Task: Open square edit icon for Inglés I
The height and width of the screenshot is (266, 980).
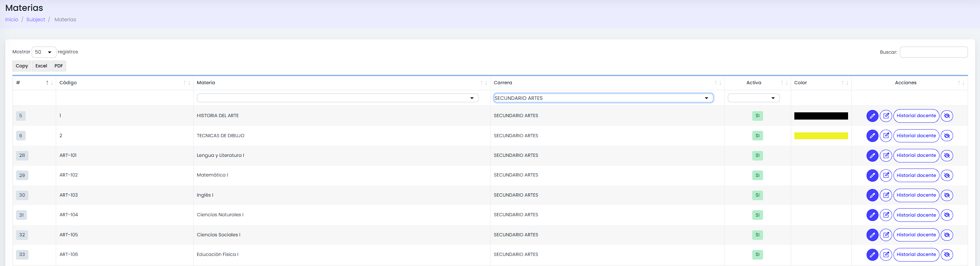Action: [x=886, y=195]
